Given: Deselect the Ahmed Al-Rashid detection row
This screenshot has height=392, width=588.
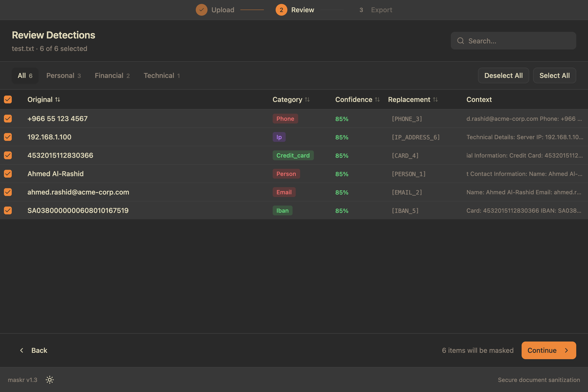Looking at the screenshot, I should [8, 174].
